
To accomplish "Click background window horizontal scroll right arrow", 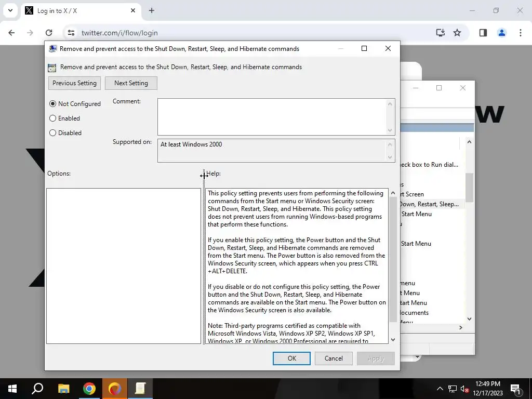I will click(x=460, y=327).
